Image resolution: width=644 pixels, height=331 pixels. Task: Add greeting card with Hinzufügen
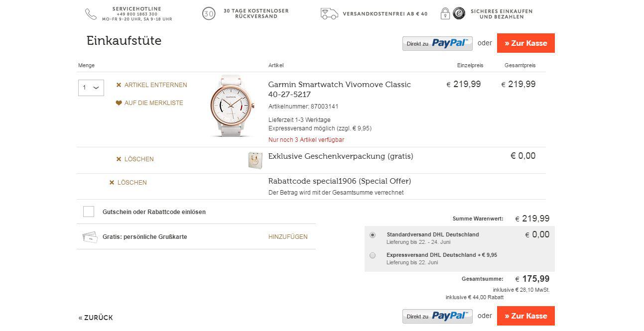pyautogui.click(x=288, y=237)
